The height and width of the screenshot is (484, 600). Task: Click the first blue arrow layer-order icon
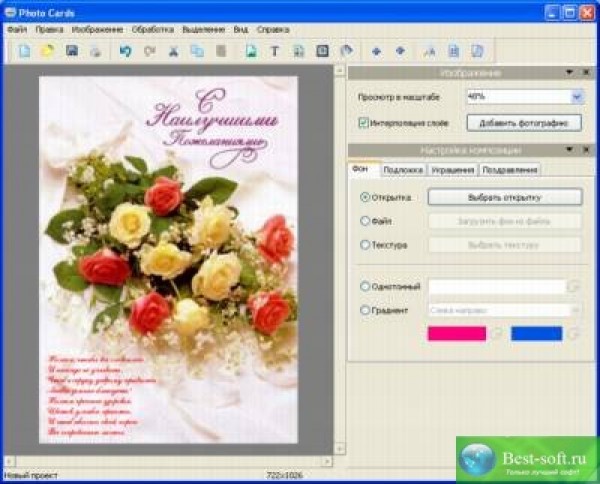[377, 51]
